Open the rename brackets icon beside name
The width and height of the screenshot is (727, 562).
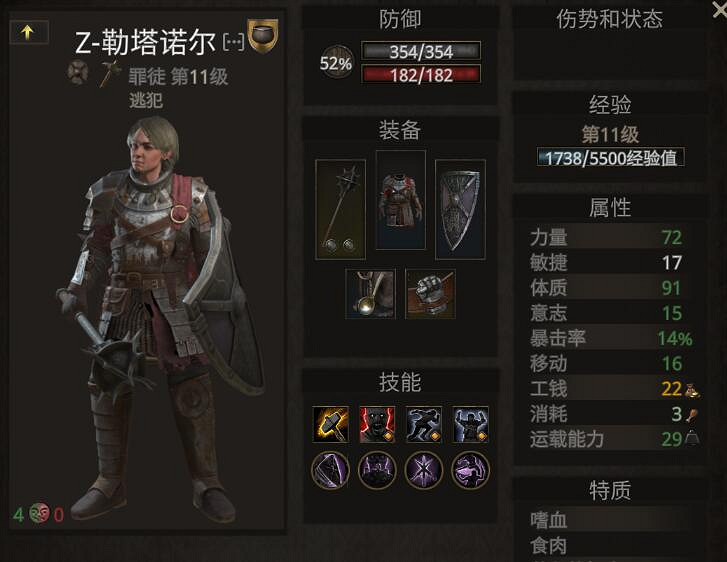(234, 42)
